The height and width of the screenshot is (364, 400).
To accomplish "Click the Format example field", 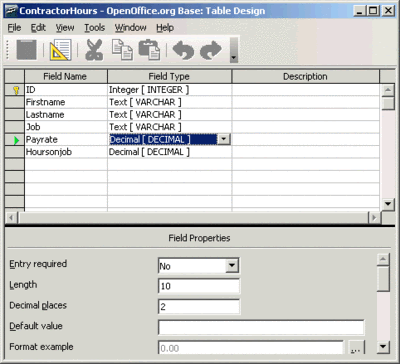I will pyautogui.click(x=251, y=348).
